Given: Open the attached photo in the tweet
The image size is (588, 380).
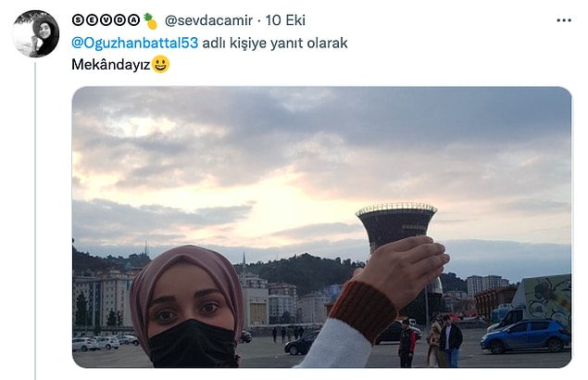Looking at the screenshot, I should [x=321, y=227].
